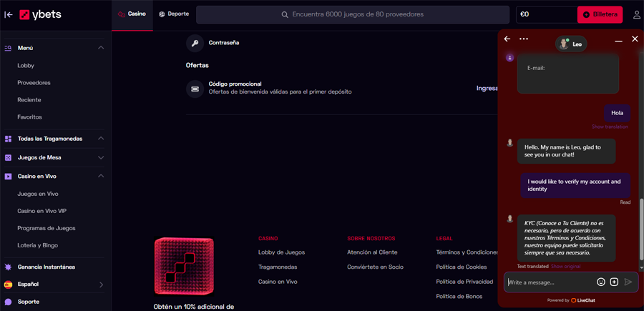The height and width of the screenshot is (311, 644).
Task: Collapse Casino en Vivo chevron
Action: [101, 177]
